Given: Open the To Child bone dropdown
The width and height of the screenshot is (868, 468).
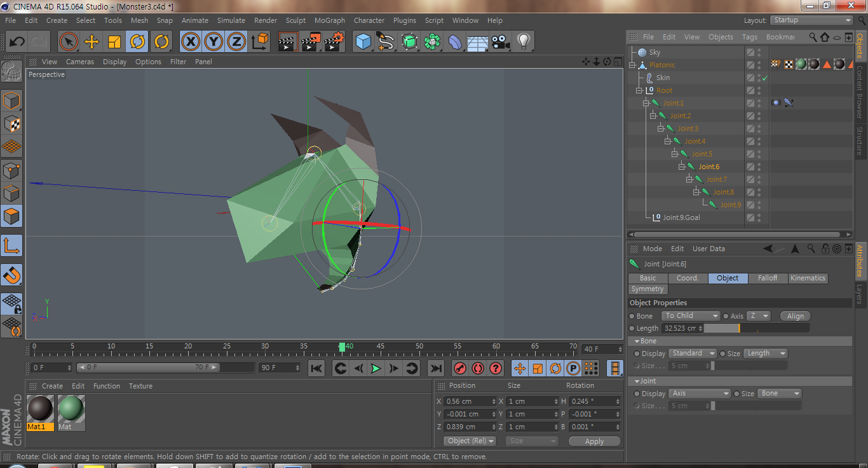Looking at the screenshot, I should (x=691, y=316).
